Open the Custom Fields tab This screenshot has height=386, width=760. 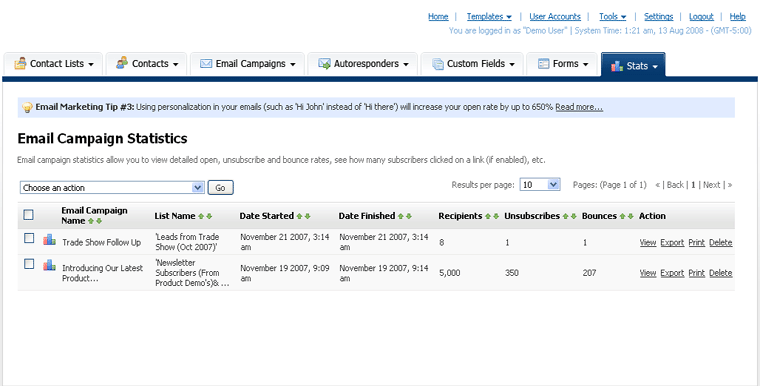coord(472,64)
